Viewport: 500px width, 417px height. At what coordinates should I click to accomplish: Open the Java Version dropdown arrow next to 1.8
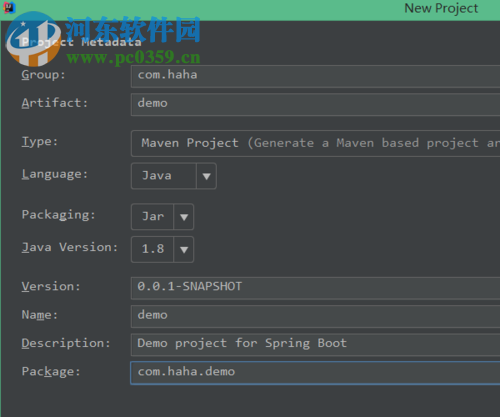(183, 249)
